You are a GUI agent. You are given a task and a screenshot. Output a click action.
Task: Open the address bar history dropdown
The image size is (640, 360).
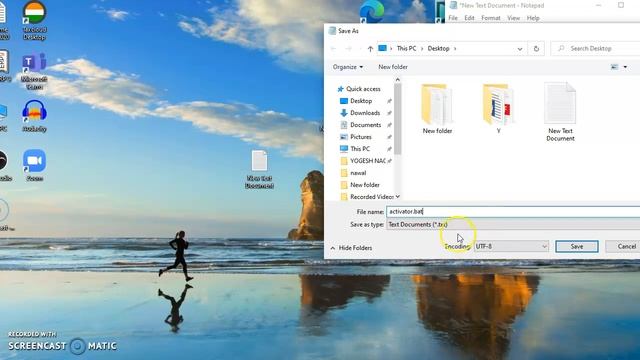(x=520, y=49)
